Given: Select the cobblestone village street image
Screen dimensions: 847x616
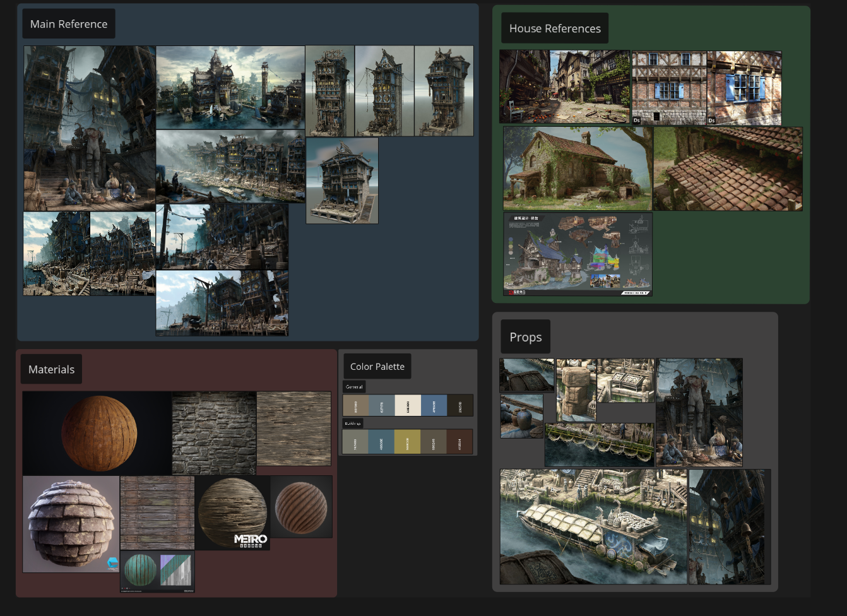Looking at the screenshot, I should (565, 86).
